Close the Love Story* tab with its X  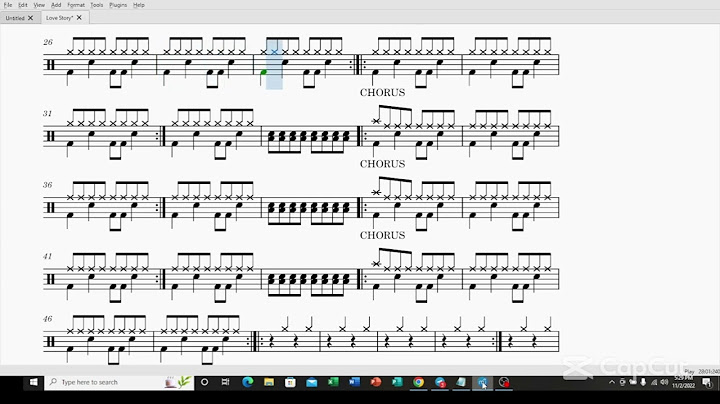pyautogui.click(x=79, y=18)
